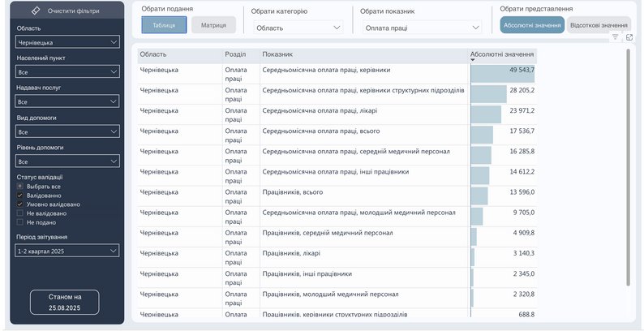The height and width of the screenshot is (331, 644).
Task: Open the Період звітування dropdown
Action: point(67,251)
